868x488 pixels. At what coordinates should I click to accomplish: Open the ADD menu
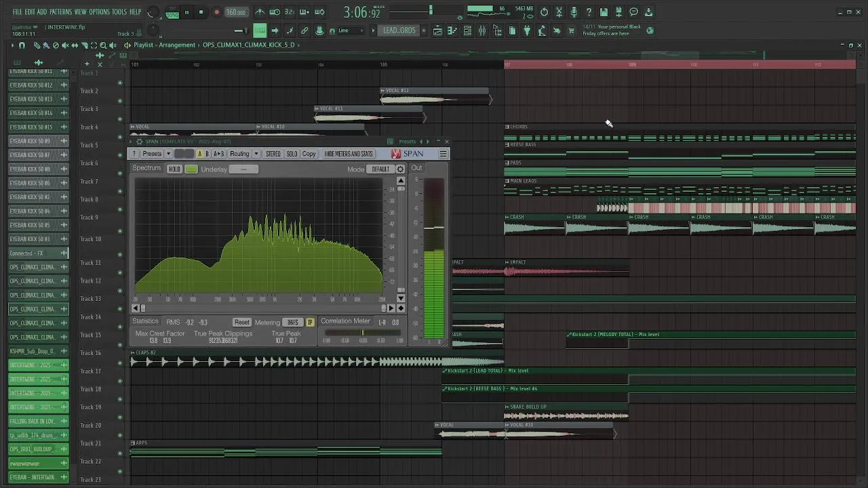[x=42, y=12]
